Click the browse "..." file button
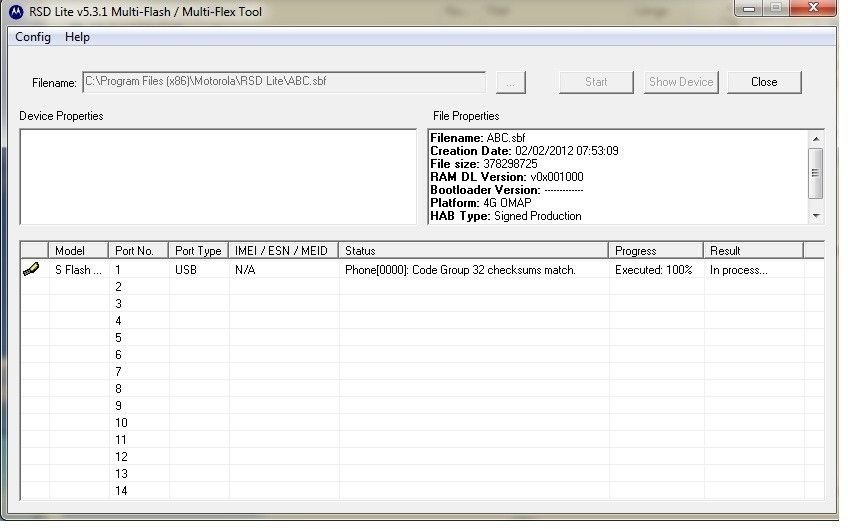The image size is (848, 529). 511,82
